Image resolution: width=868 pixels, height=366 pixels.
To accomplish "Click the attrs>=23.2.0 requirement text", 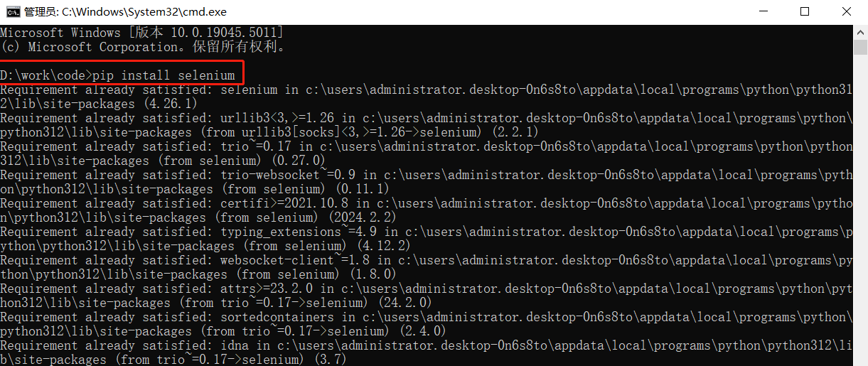I will [x=267, y=289].
